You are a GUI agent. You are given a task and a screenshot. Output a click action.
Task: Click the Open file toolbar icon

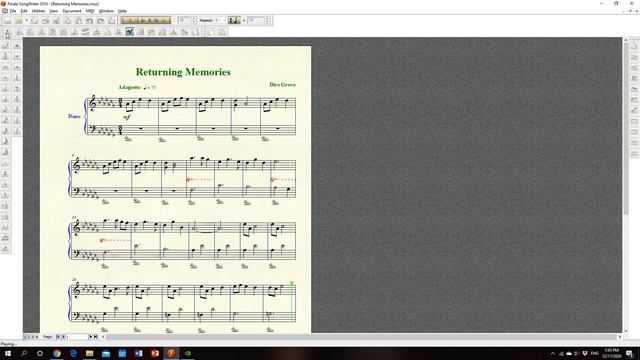tap(19, 20)
